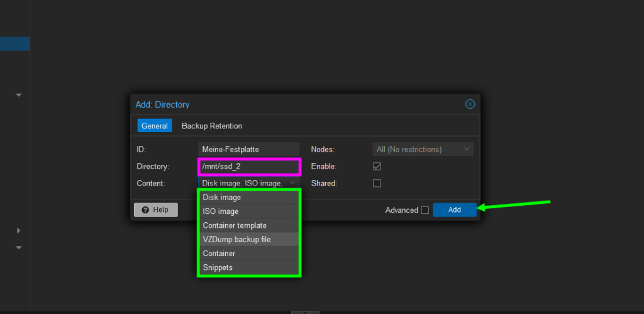The width and height of the screenshot is (644, 314).
Task: Expand the right-pointing arrow in left sidebar
Action: [19, 231]
